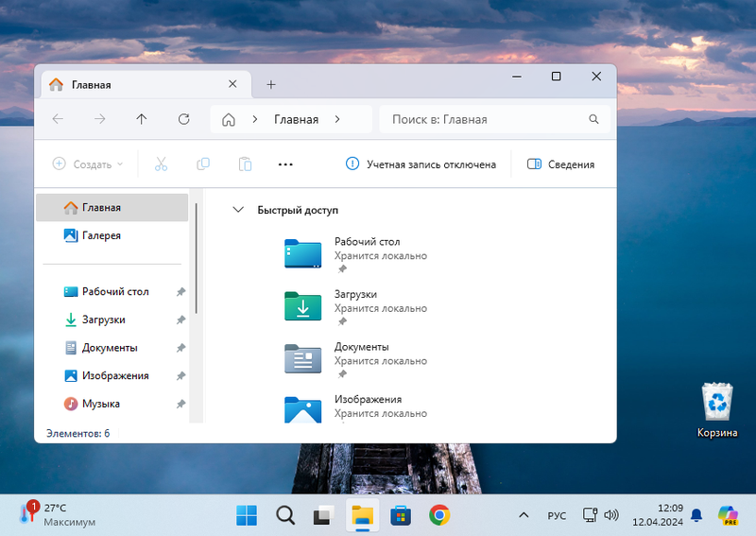Close the Главная tab
756x536 pixels.
tap(232, 84)
